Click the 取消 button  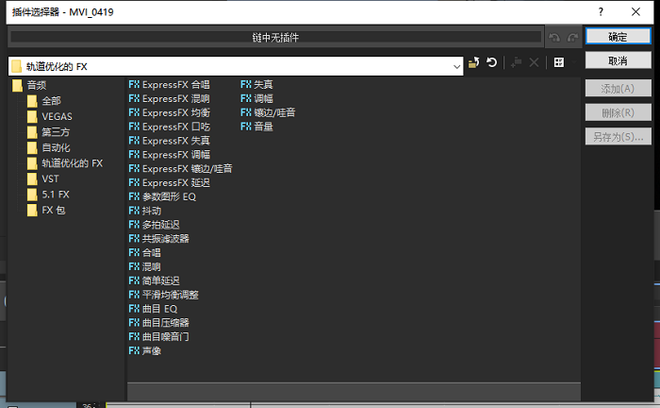pyautogui.click(x=617, y=61)
